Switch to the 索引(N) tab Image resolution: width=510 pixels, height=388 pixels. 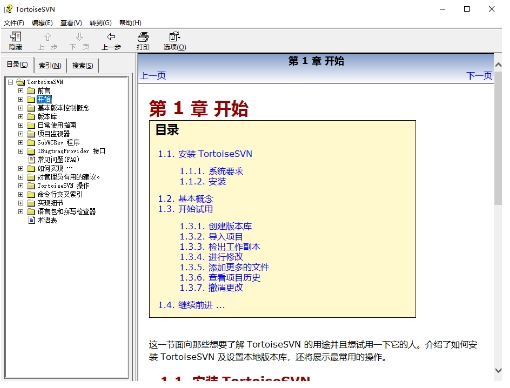[x=50, y=65]
